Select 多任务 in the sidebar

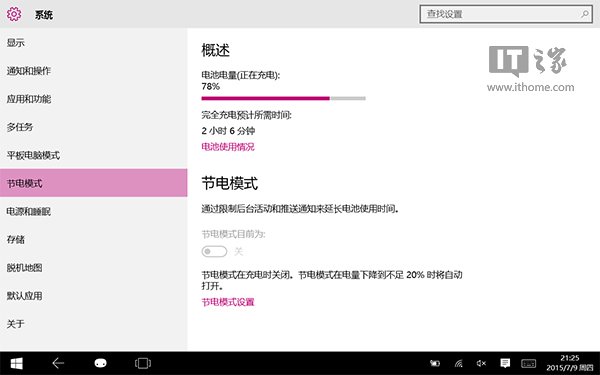pyautogui.click(x=94, y=127)
